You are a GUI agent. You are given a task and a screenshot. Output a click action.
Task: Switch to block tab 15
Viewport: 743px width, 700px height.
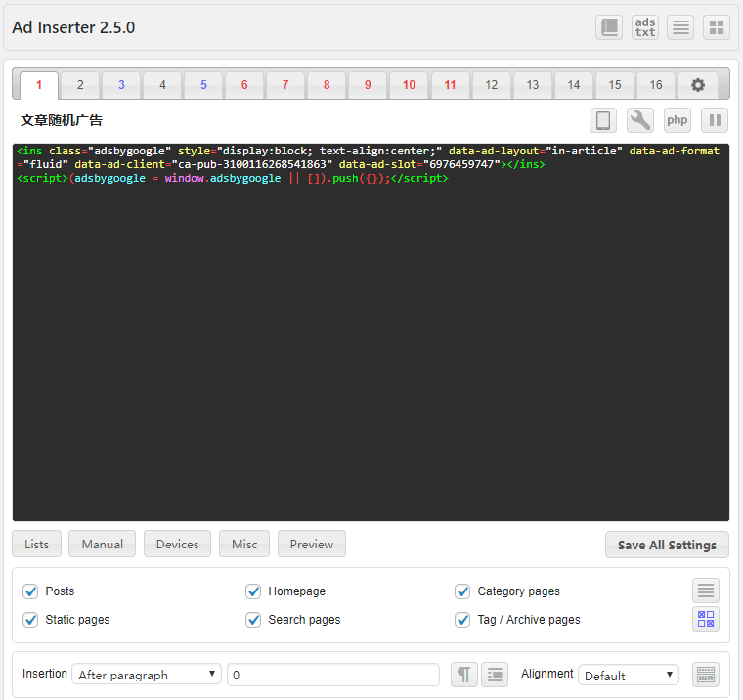[x=615, y=85]
